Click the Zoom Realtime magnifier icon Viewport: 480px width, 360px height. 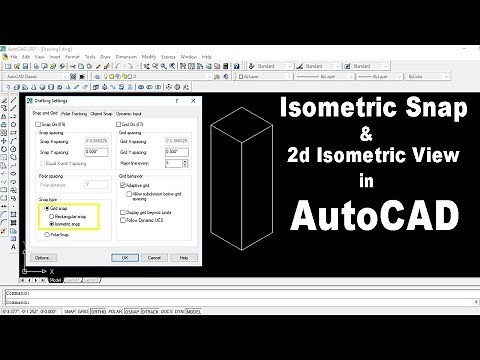[155, 66]
